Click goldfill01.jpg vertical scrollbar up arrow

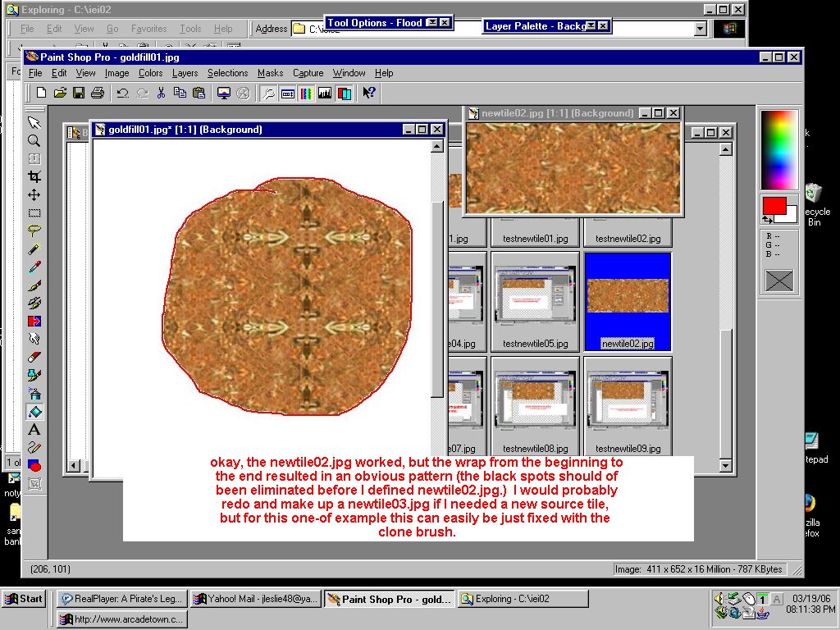[437, 146]
